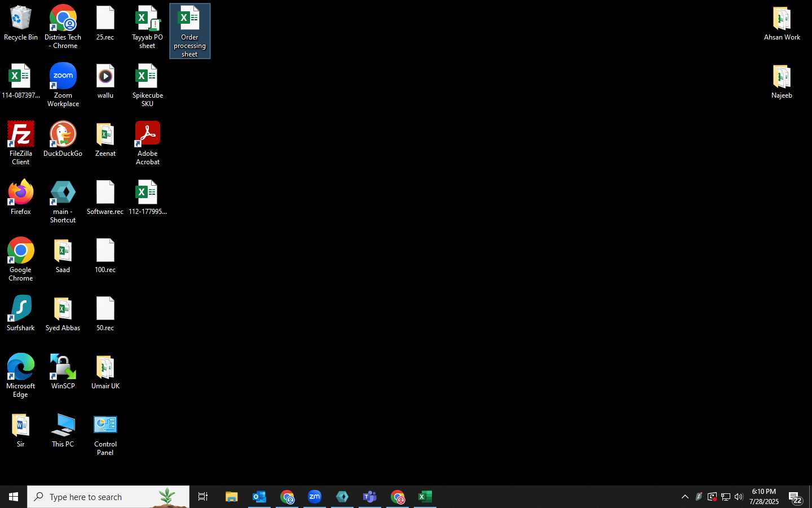Select the Distries Tech - Chrome shortcut
The image size is (812, 508).
(63, 27)
